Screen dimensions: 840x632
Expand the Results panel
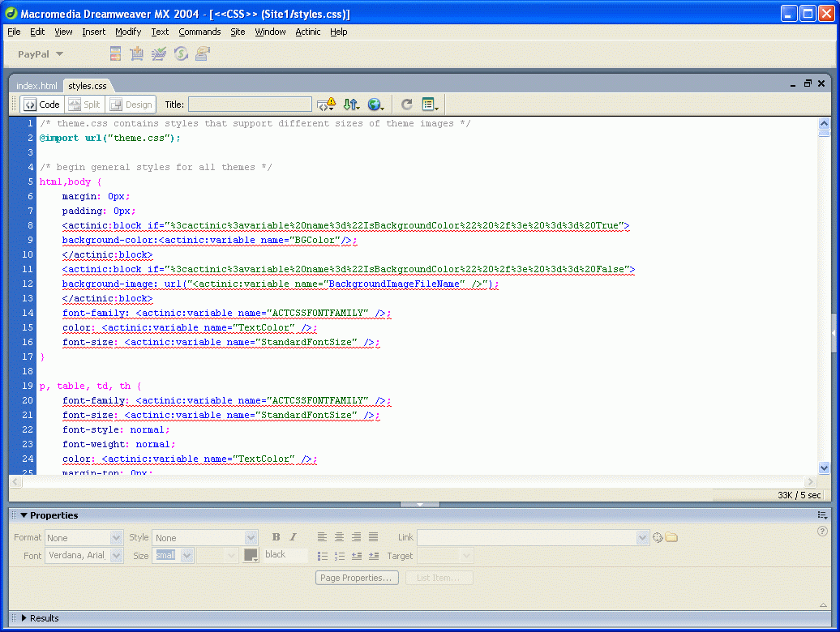(24, 618)
